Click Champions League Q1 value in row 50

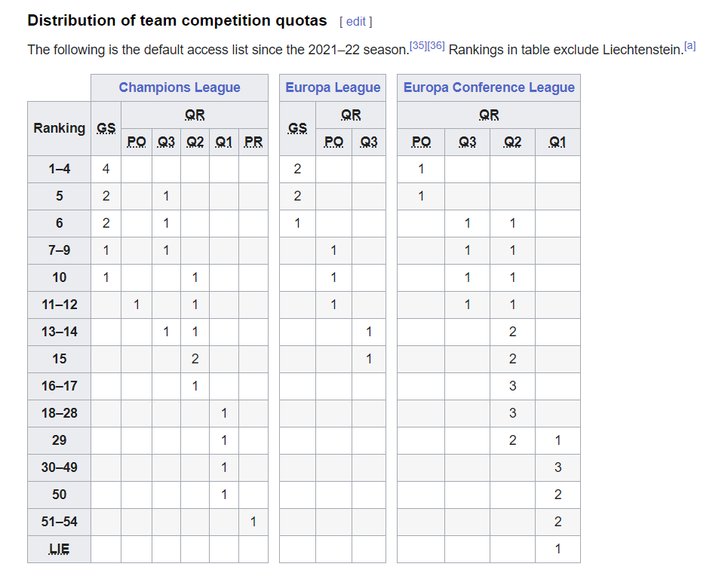click(x=224, y=495)
